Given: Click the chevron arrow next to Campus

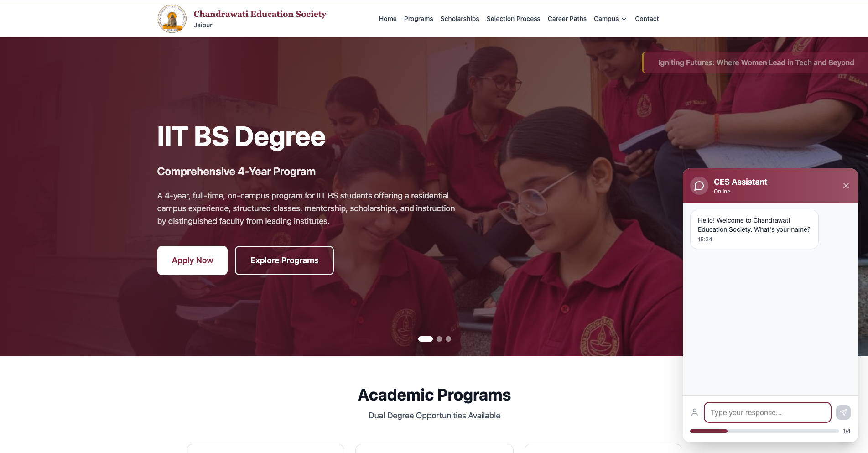Looking at the screenshot, I should pyautogui.click(x=624, y=19).
